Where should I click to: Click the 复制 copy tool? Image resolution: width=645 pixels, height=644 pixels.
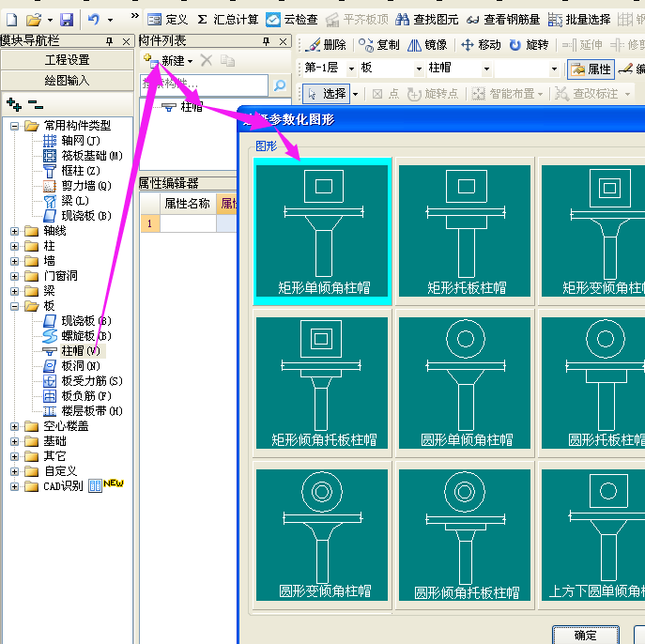(x=379, y=44)
